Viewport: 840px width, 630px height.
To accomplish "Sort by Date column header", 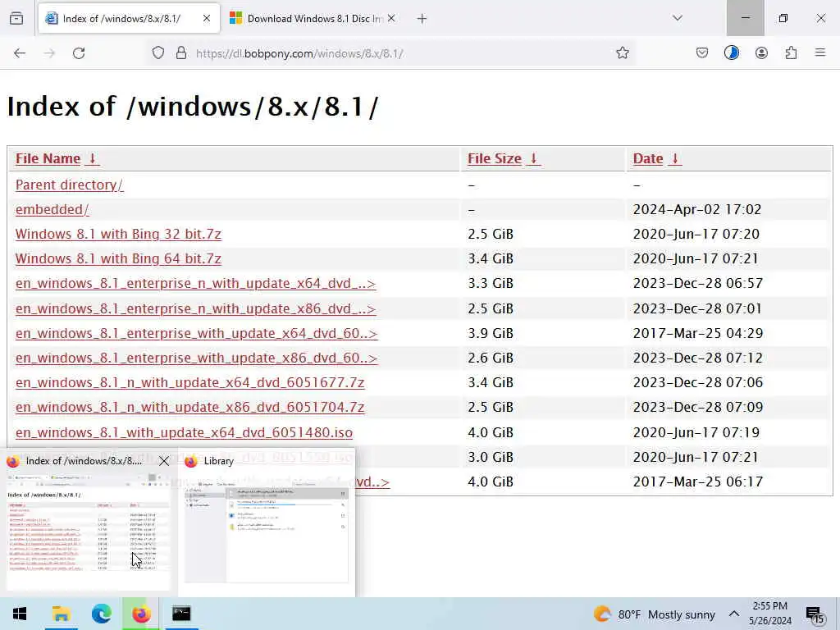I will coord(648,158).
